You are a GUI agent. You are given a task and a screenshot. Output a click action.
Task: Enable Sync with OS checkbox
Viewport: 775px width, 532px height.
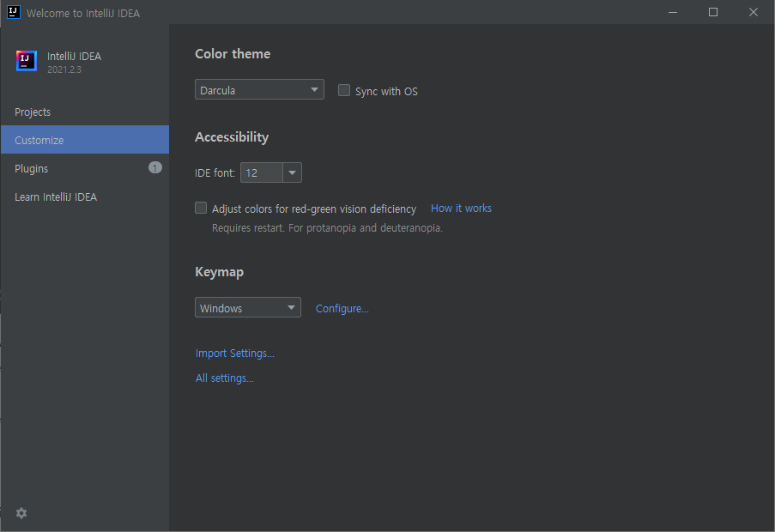coord(344,90)
